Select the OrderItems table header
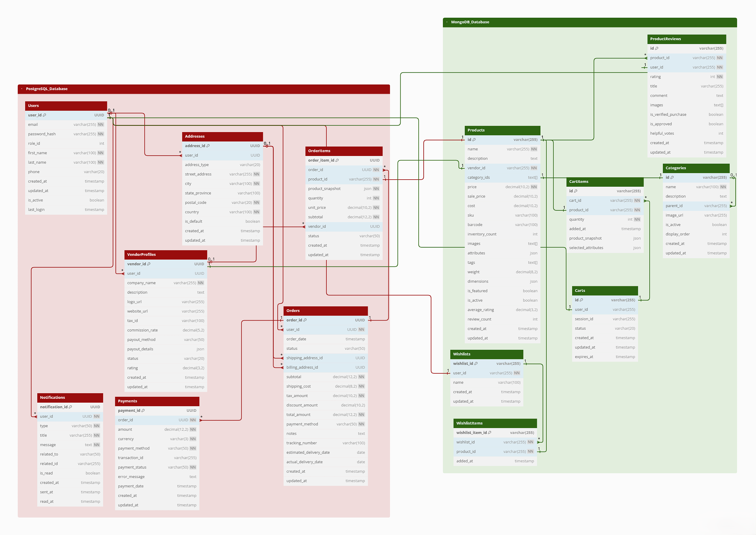 (344, 151)
